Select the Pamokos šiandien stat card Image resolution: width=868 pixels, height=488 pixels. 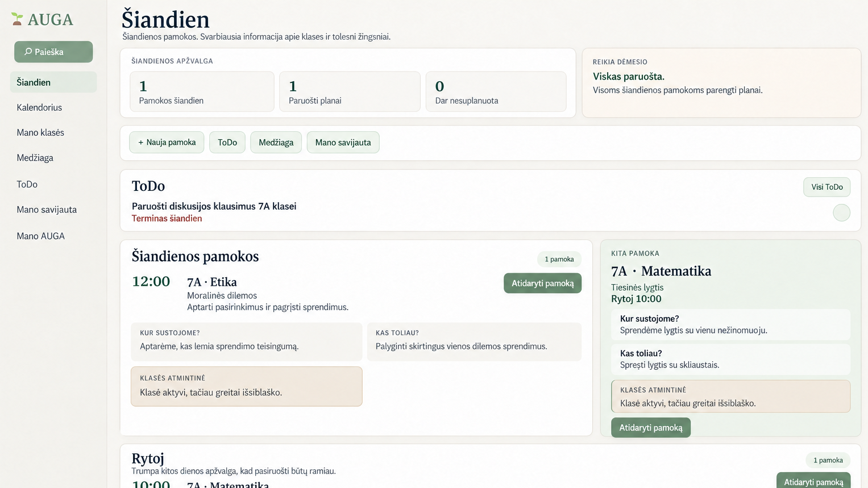pos(202,91)
